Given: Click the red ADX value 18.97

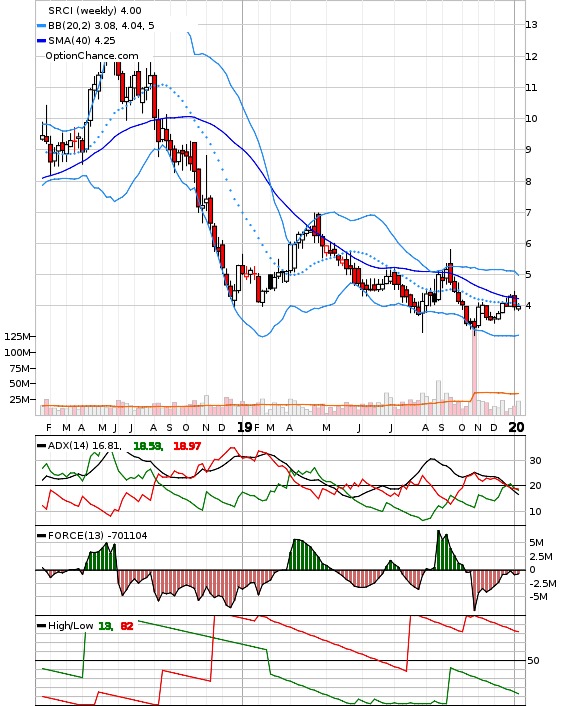Looking at the screenshot, I should pyautogui.click(x=187, y=446).
